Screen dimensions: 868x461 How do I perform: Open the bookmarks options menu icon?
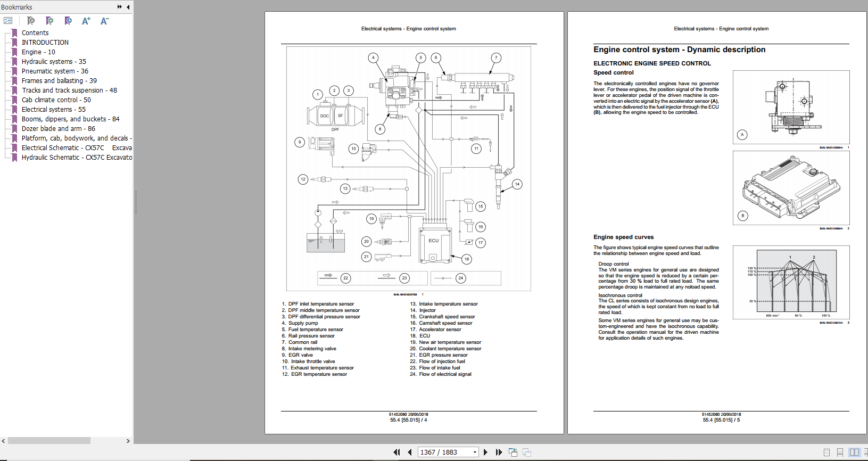[8, 21]
